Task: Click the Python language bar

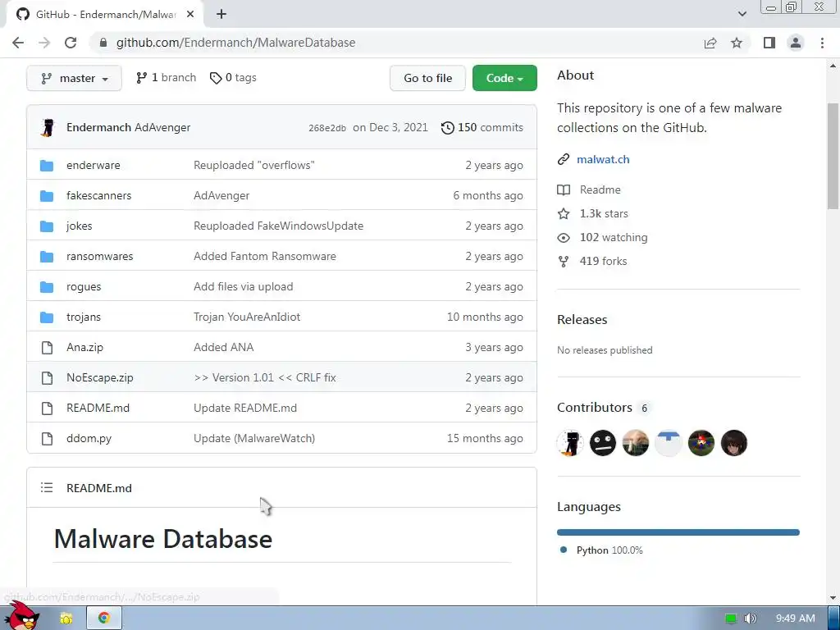Action: (678, 532)
